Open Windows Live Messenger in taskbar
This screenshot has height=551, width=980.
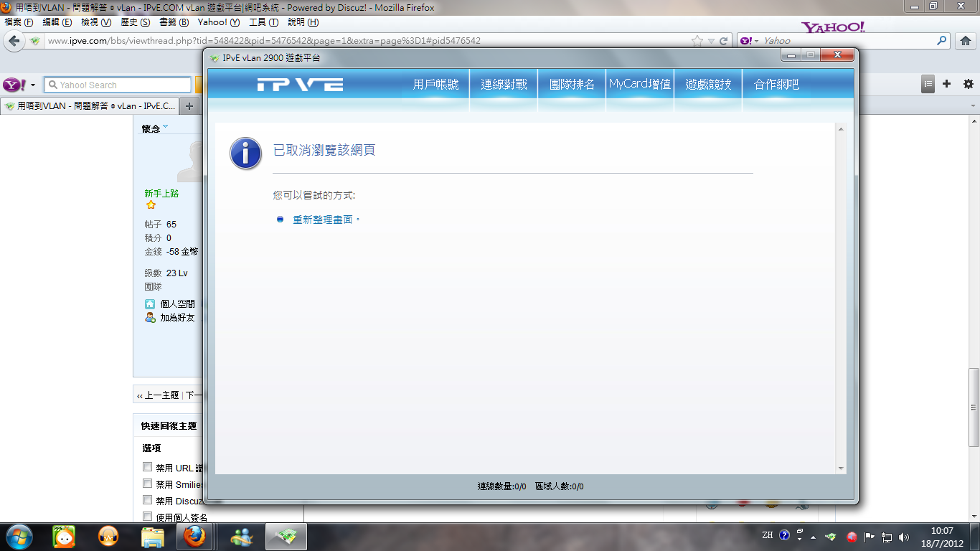pos(242,537)
